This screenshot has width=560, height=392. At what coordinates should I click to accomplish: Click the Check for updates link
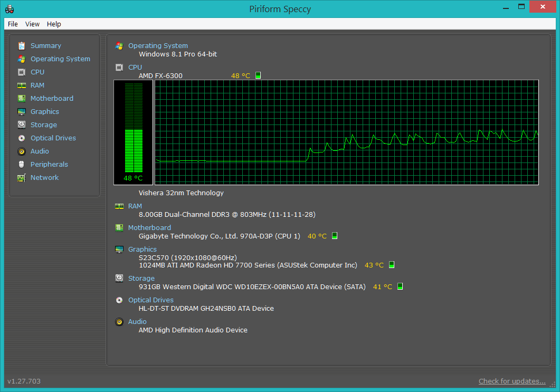pyautogui.click(x=512, y=381)
